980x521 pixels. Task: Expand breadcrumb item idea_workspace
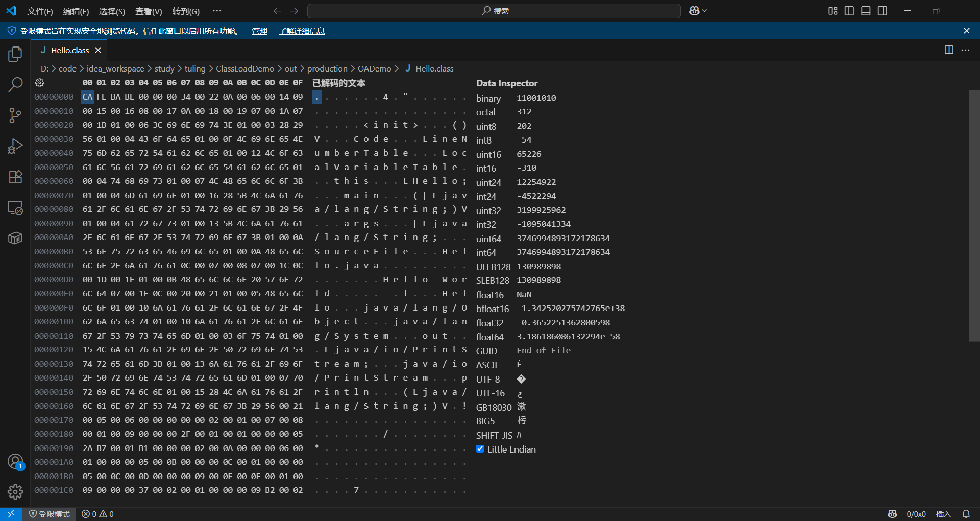click(x=115, y=68)
